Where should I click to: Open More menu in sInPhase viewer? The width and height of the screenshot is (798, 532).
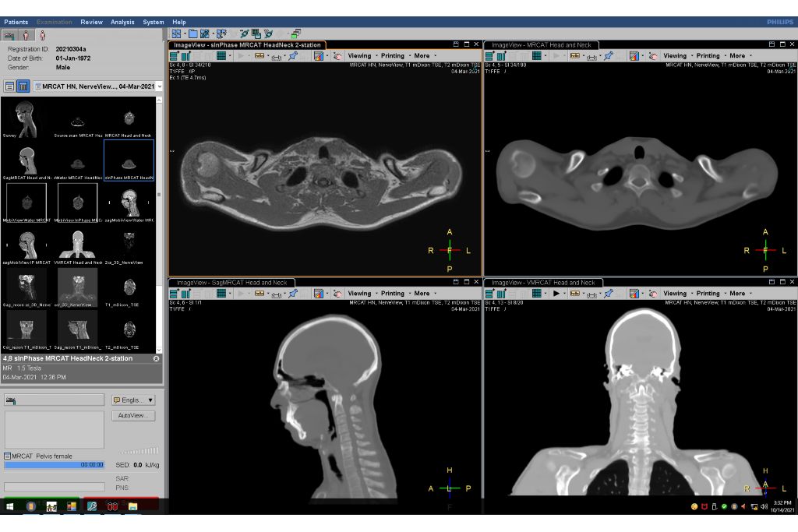[x=422, y=56]
